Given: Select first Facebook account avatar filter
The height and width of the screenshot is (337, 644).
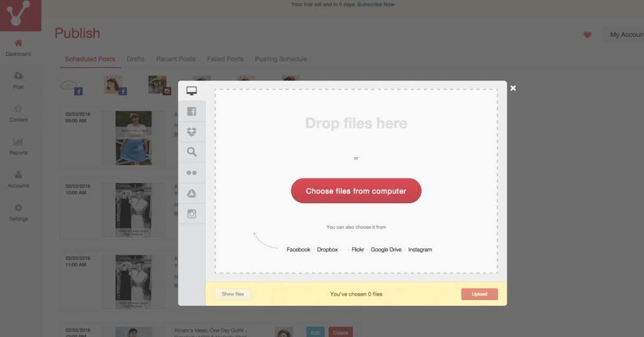Looking at the screenshot, I should point(72,86).
